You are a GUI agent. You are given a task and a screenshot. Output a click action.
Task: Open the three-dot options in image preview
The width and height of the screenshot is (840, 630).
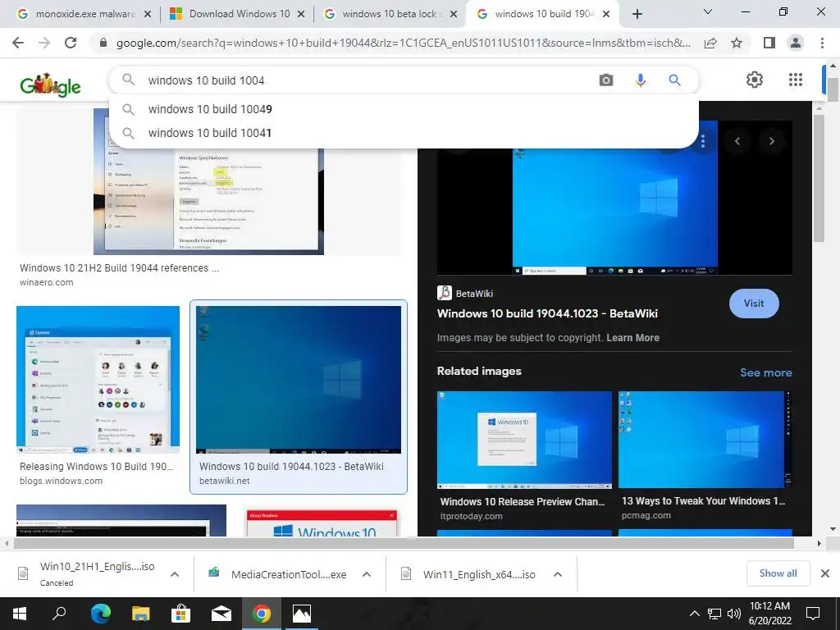click(x=702, y=141)
